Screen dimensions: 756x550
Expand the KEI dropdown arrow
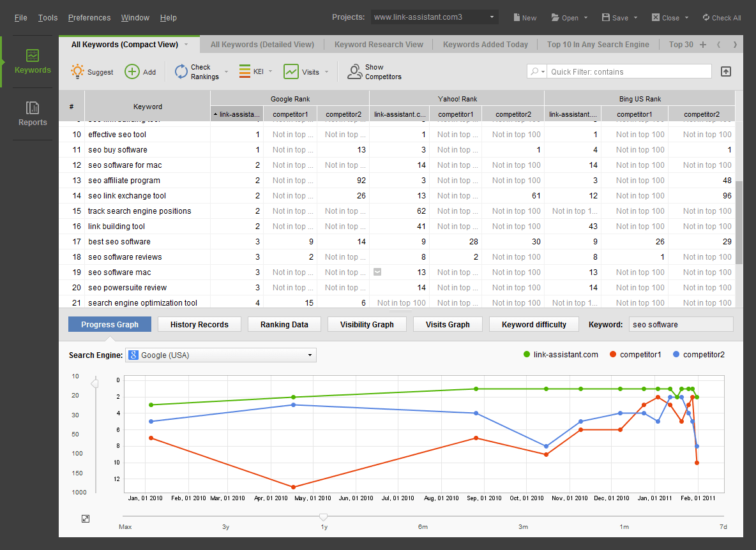pos(271,71)
